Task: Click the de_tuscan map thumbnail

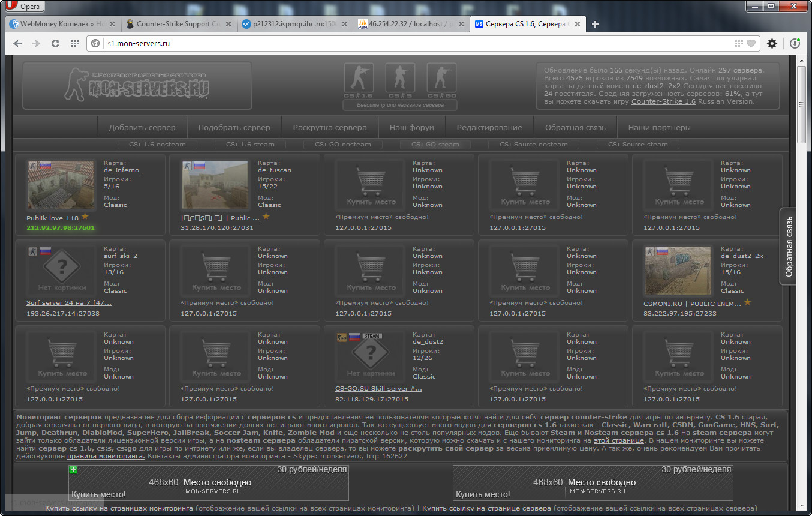Action: 215,186
